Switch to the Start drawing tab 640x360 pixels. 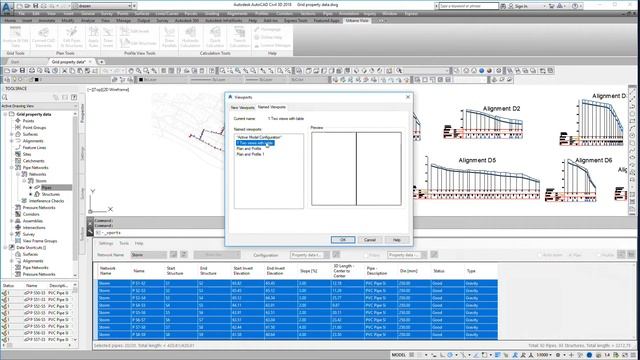(15, 62)
